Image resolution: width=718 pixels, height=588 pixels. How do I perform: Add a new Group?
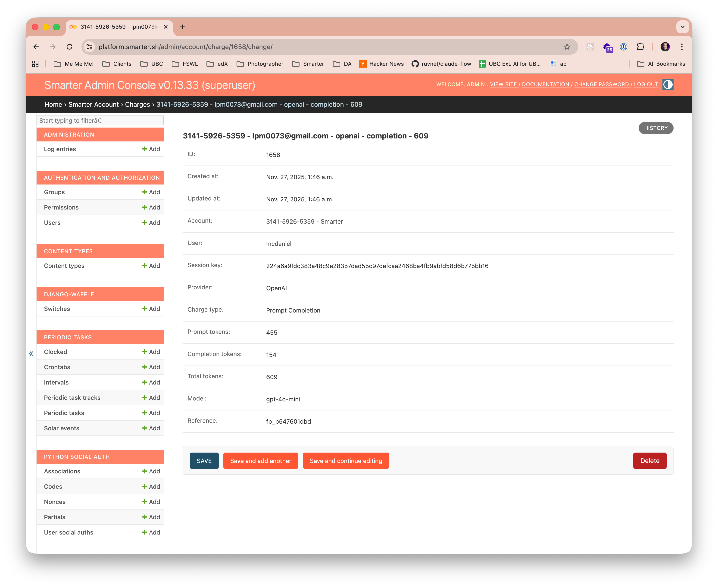pyautogui.click(x=151, y=192)
